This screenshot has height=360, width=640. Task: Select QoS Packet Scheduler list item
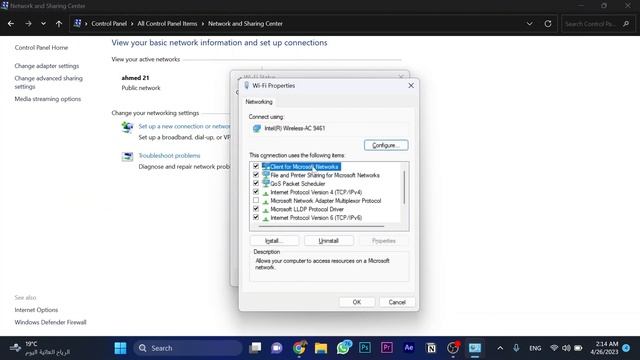tap(298, 184)
